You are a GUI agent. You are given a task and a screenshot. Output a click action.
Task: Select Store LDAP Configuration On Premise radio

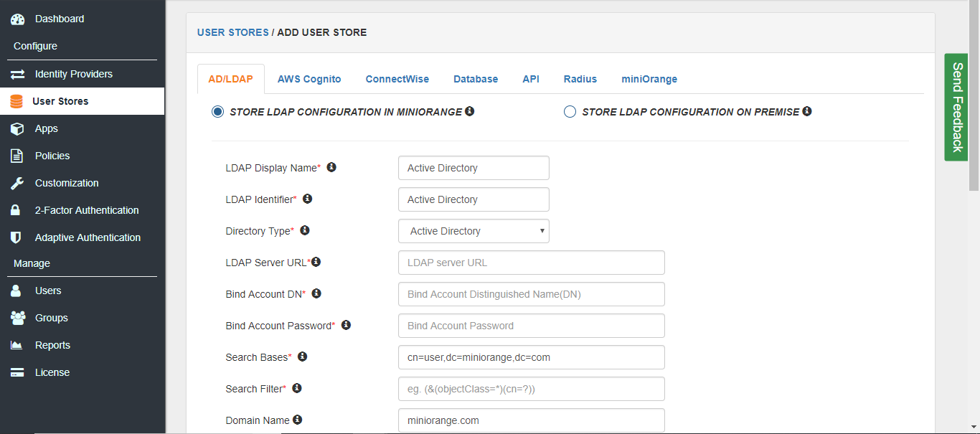pos(570,112)
